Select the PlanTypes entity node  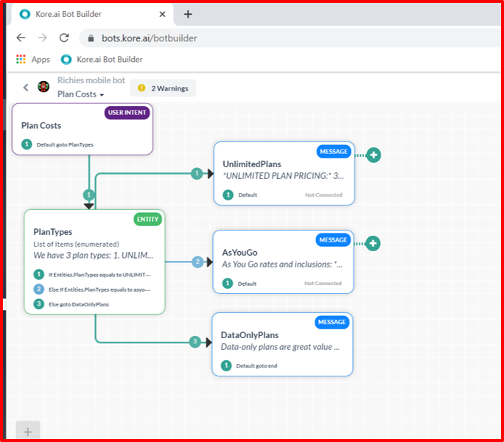pos(94,262)
